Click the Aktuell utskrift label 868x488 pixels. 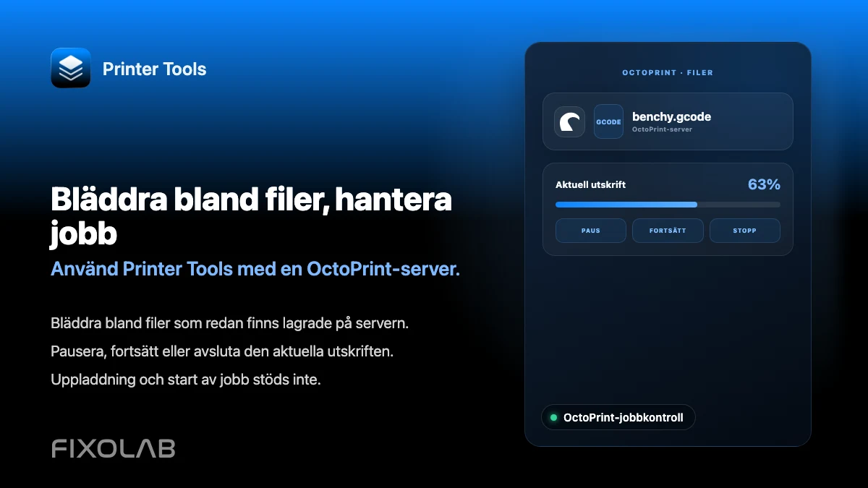590,185
